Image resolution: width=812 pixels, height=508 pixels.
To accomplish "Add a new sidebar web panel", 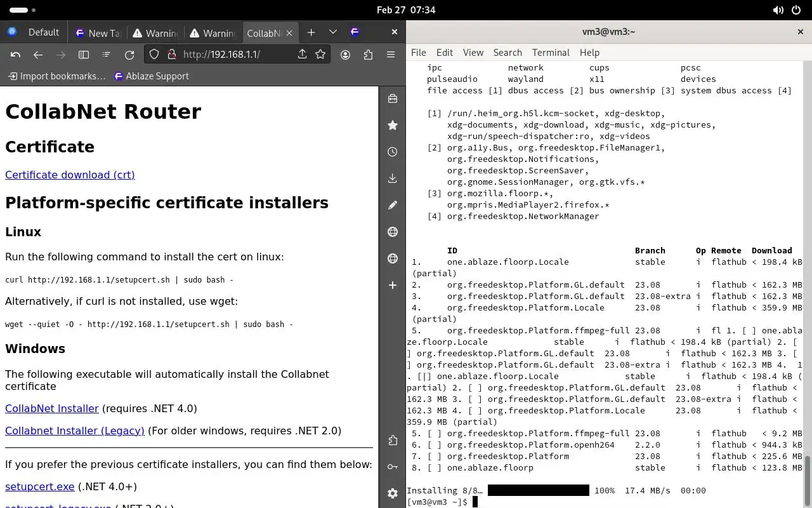I will point(393,285).
